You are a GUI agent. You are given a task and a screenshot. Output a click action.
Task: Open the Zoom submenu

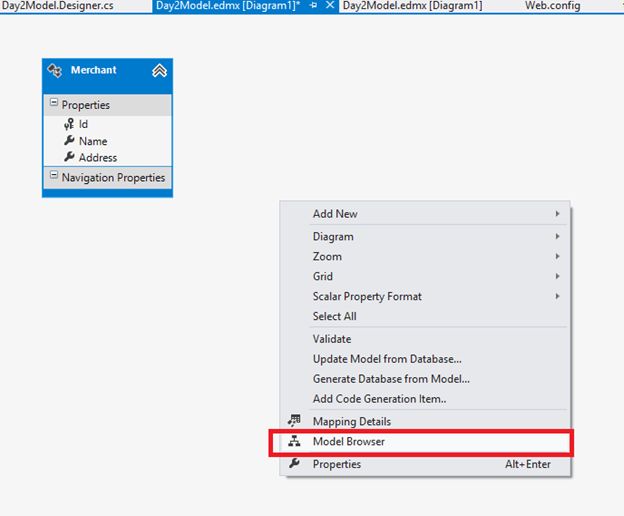327,257
